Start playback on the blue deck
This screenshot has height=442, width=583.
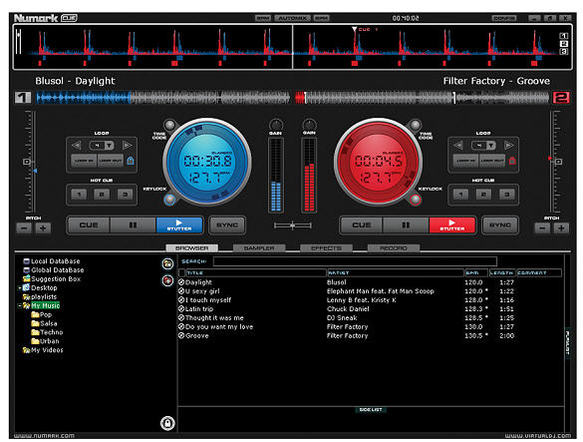[179, 225]
